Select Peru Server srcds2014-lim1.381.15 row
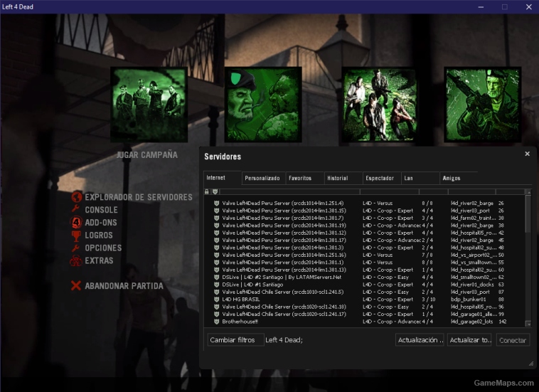Viewport: 539px width, 392px height. point(364,211)
